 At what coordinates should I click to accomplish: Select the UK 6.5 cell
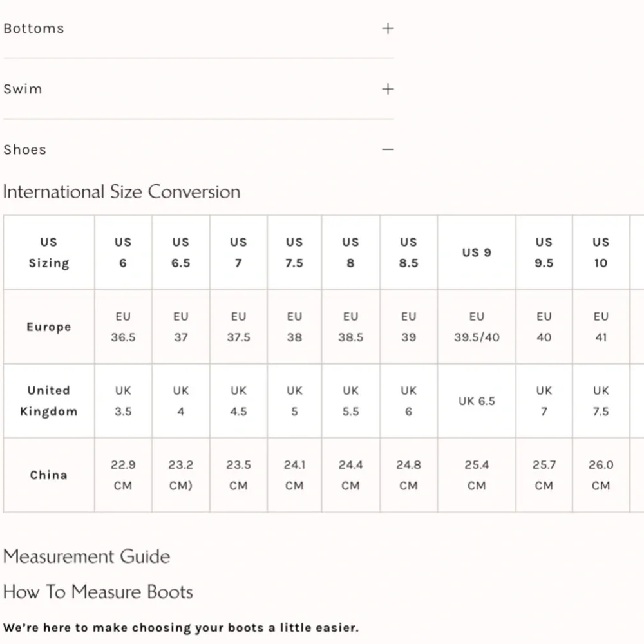coord(477,401)
